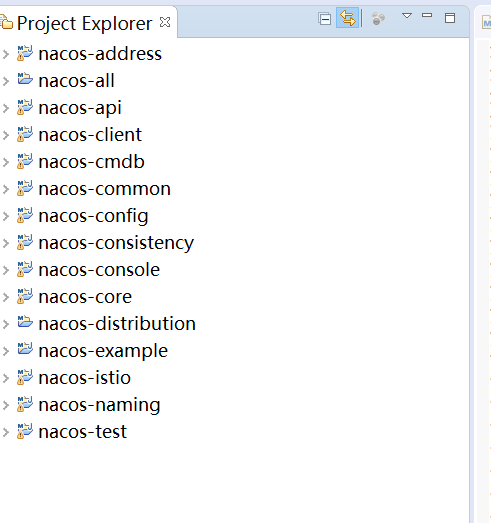The height and width of the screenshot is (523, 491).
Task: Click the nacos-distribution folder icon
Action: click(25, 322)
